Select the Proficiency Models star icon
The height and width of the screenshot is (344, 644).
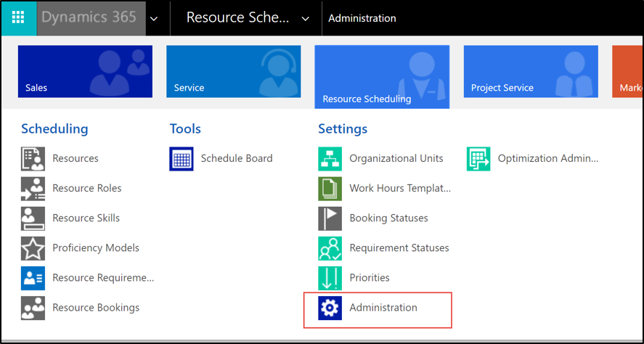tap(33, 248)
